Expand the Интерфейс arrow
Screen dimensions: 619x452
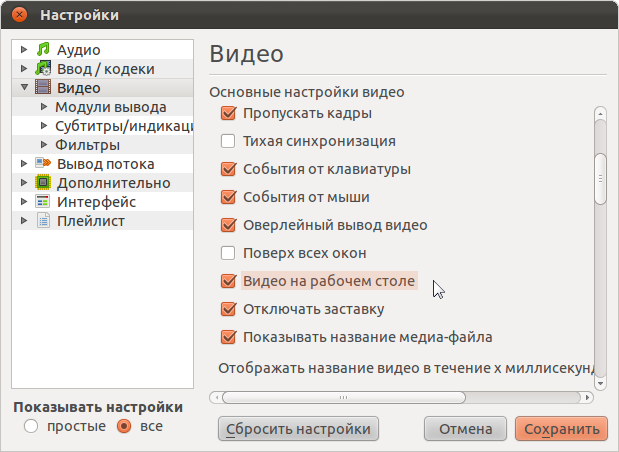(24, 201)
